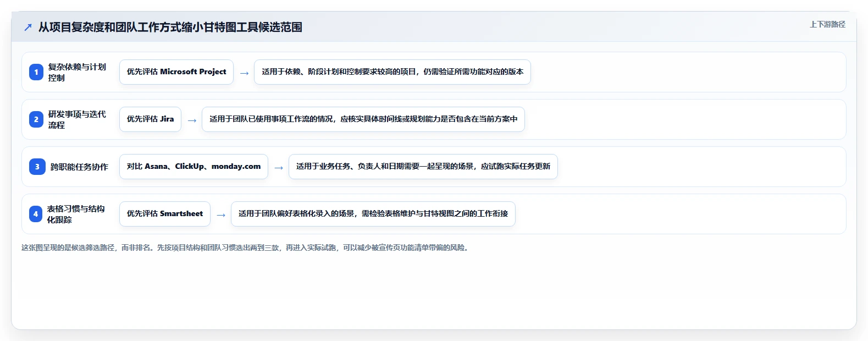This screenshot has height=341, width=868.
Task: Click the 表格习惯与结构化跟踪 label
Action: 76,214
